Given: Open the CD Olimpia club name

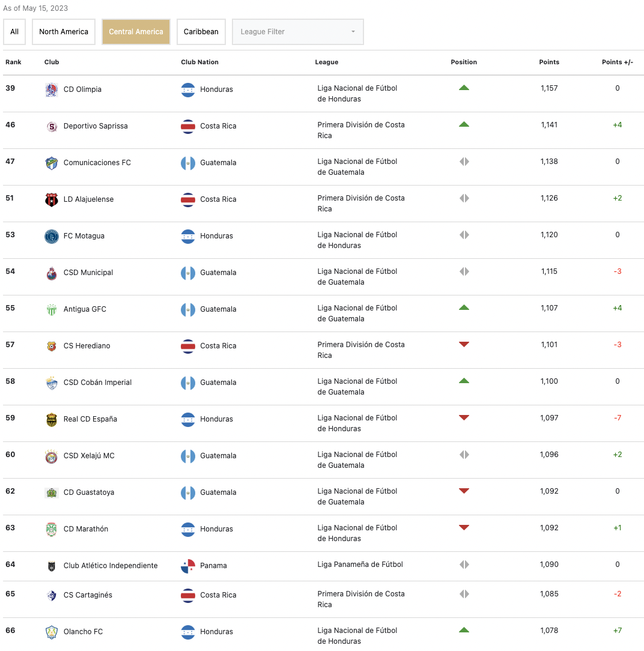Looking at the screenshot, I should (82, 89).
